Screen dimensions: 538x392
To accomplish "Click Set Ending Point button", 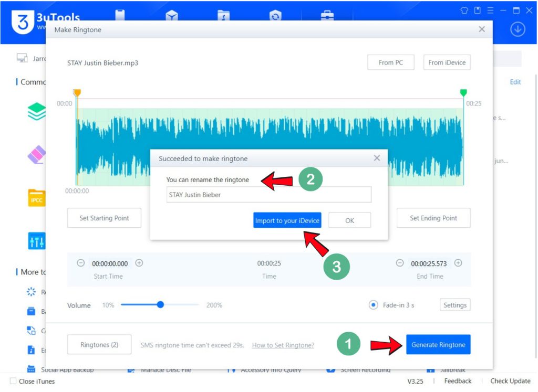I will (x=433, y=218).
